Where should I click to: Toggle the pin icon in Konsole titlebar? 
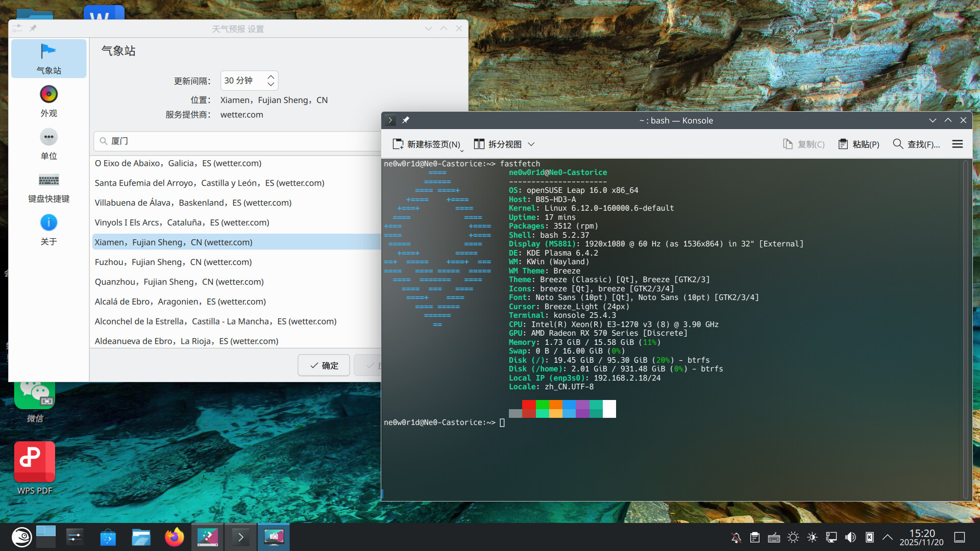[406, 120]
